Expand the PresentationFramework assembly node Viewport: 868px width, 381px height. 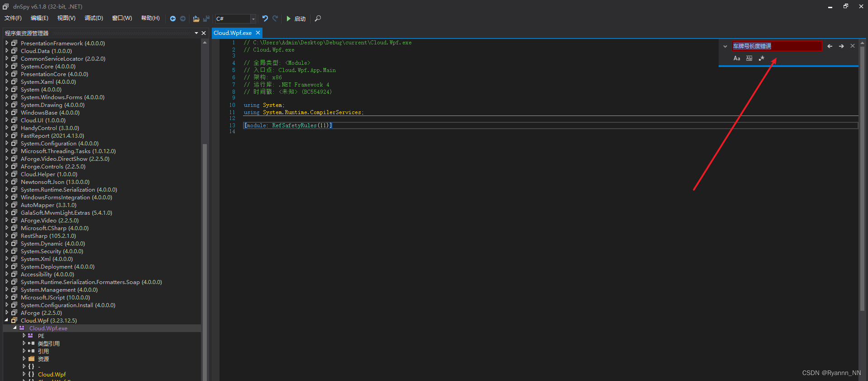click(7, 43)
